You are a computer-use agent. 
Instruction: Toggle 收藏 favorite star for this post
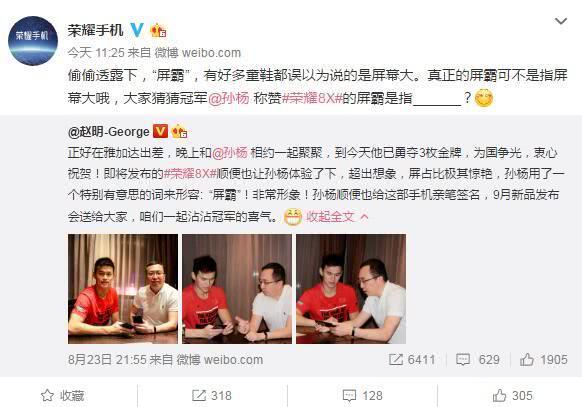pyautogui.click(x=62, y=395)
